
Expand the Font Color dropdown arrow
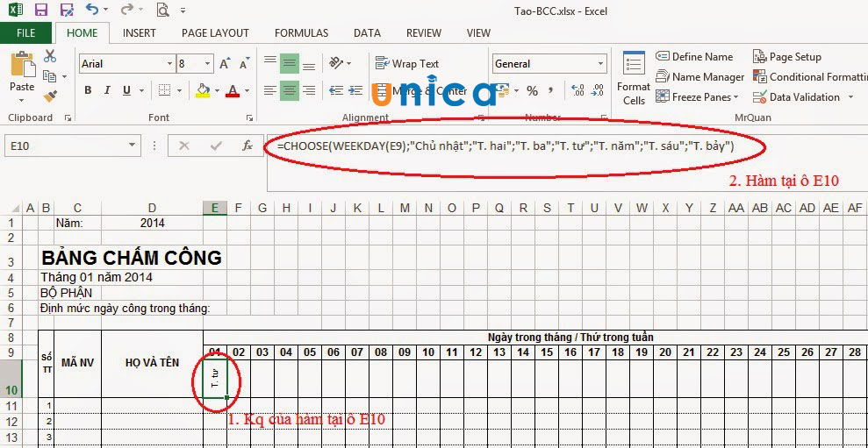point(247,90)
